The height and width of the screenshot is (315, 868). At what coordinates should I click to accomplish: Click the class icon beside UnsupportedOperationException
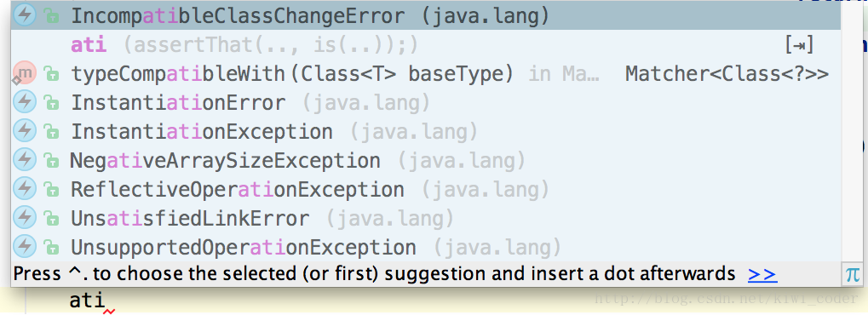click(24, 246)
